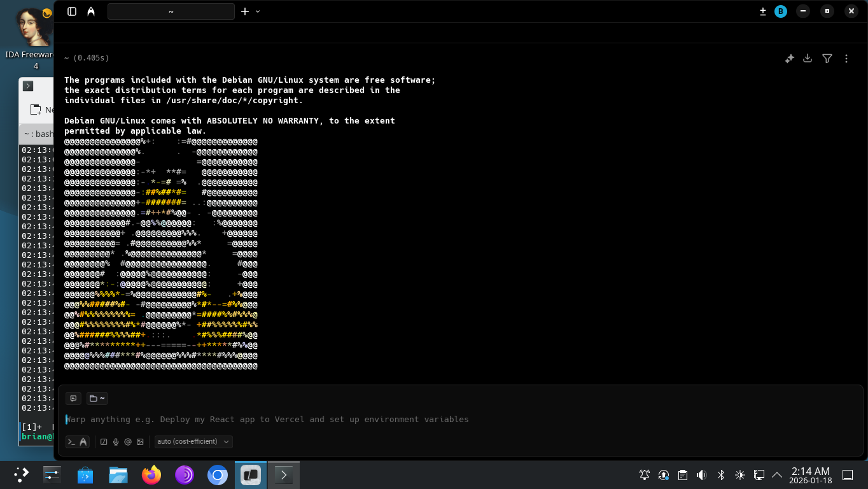Attach an image using picture icon
The height and width of the screenshot is (489, 868).
click(x=140, y=442)
